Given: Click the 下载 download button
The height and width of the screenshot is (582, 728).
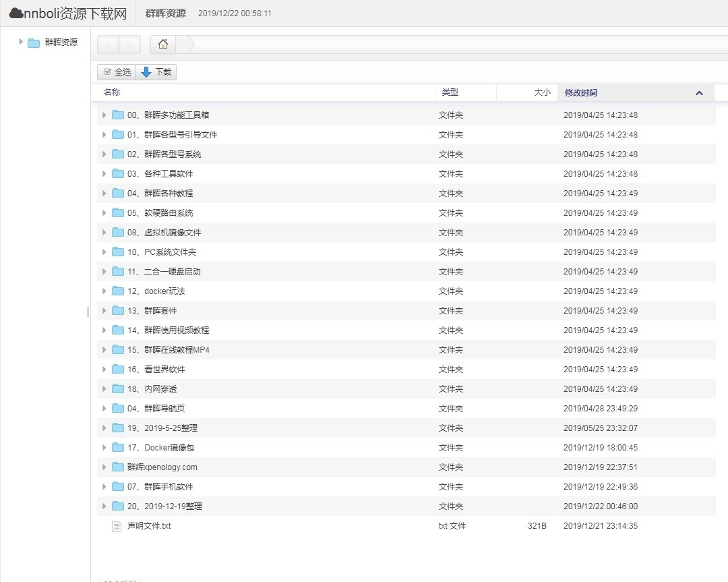Looking at the screenshot, I should point(156,72).
